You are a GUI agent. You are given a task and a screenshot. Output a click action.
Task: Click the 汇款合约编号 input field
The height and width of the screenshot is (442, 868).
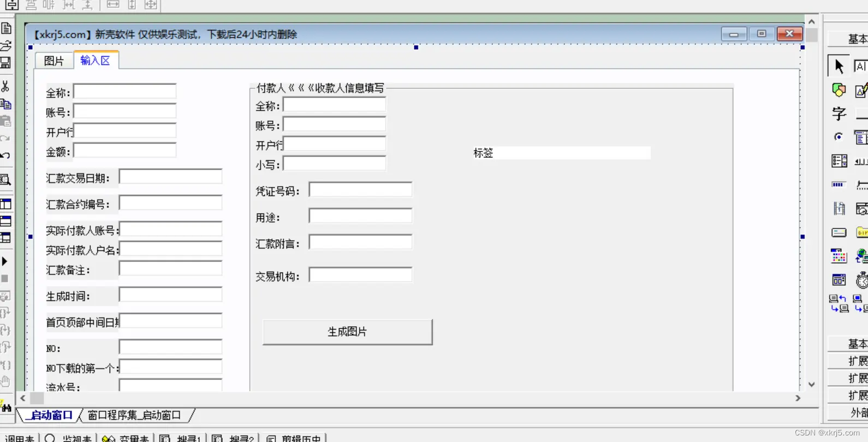click(170, 203)
